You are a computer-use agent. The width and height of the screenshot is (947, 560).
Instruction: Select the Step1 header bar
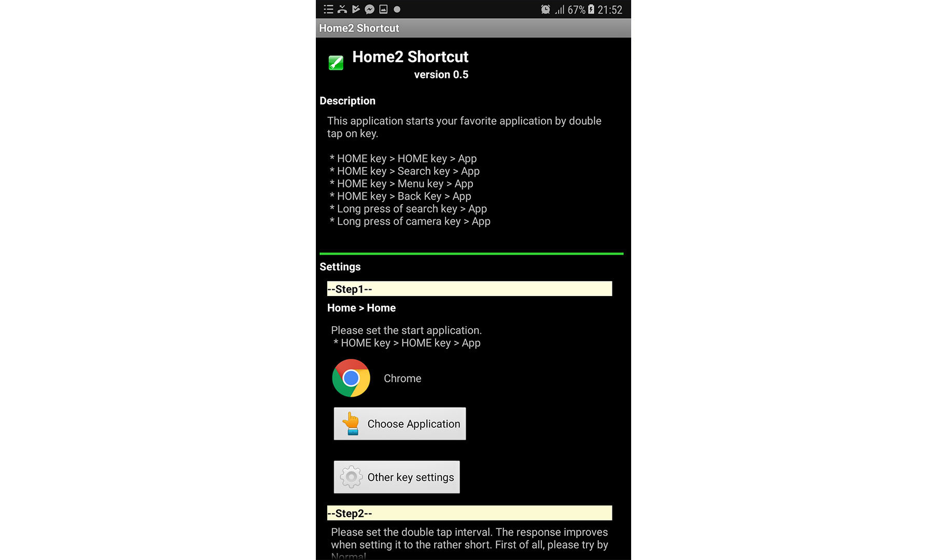(469, 289)
